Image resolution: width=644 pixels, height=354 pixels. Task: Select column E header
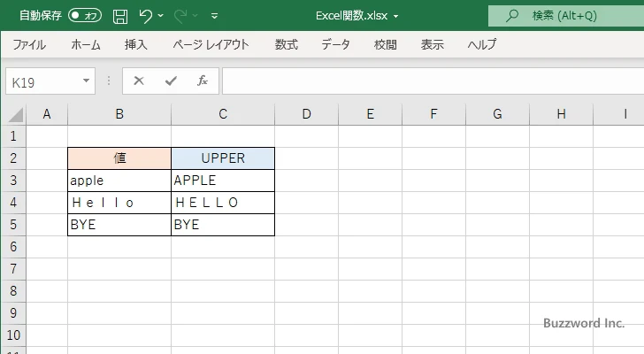pos(370,114)
